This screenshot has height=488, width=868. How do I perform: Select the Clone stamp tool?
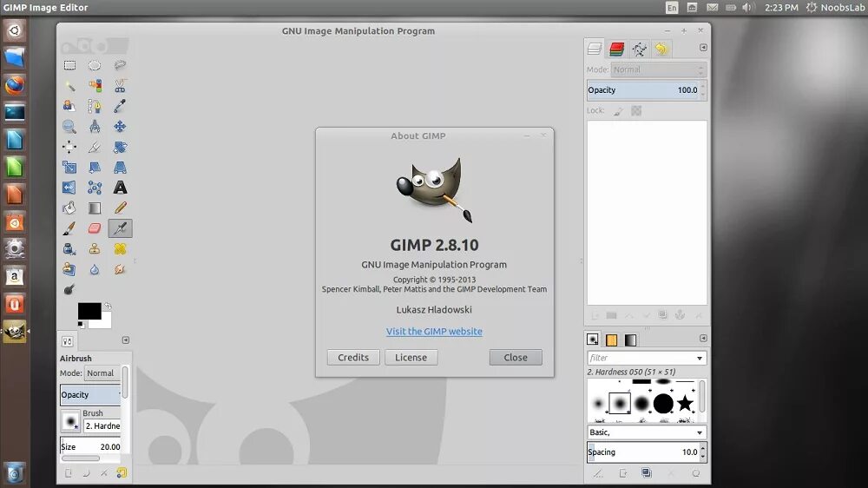pos(95,248)
